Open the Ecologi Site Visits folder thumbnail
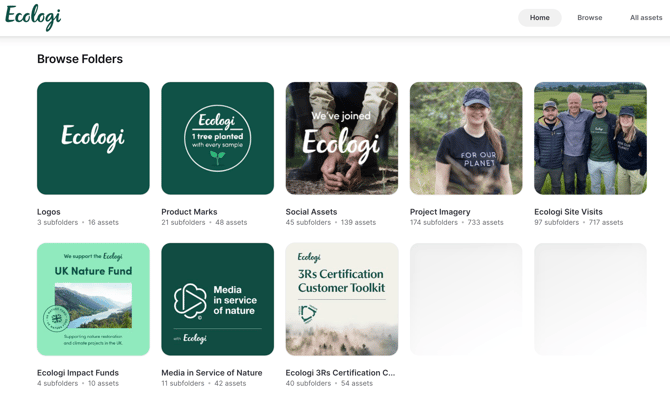The width and height of the screenshot is (670, 401). pos(591,138)
